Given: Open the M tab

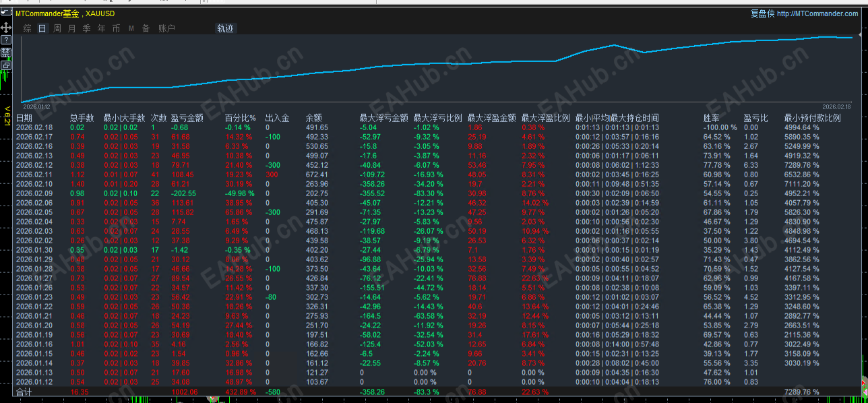Looking at the screenshot, I should coord(131,28).
